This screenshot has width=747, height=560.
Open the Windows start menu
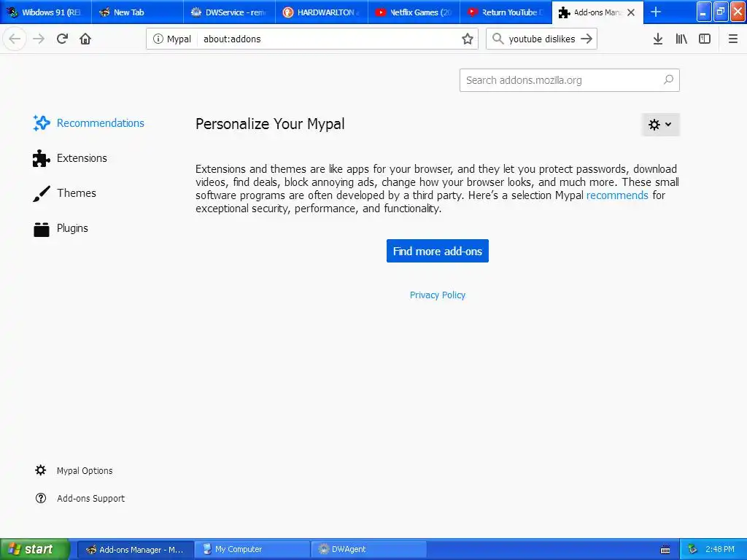click(34, 549)
